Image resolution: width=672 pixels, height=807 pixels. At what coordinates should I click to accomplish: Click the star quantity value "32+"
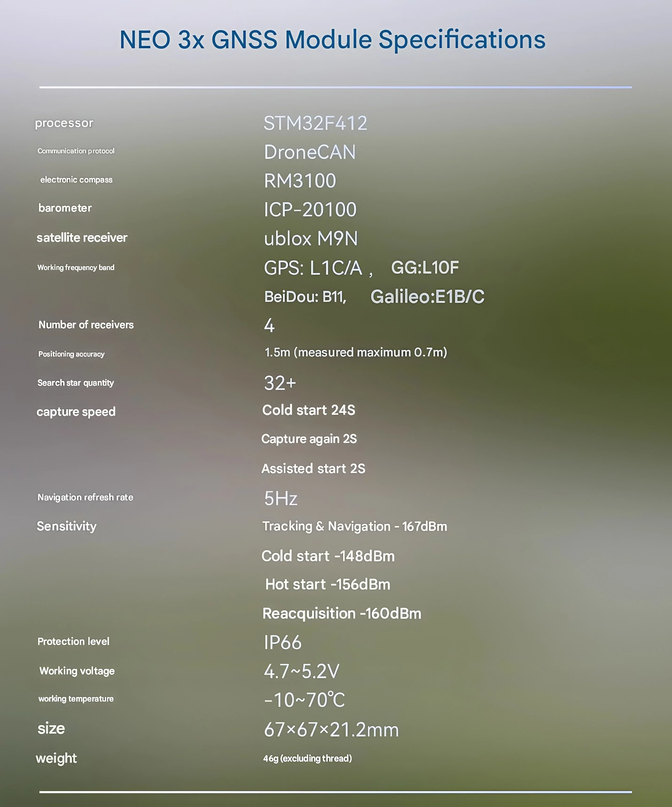pos(280,383)
